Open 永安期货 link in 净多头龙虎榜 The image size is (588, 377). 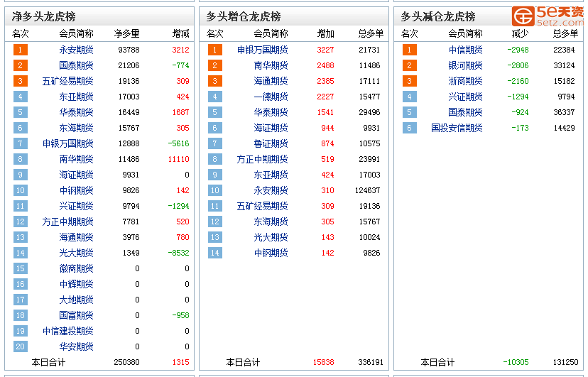tap(76, 50)
